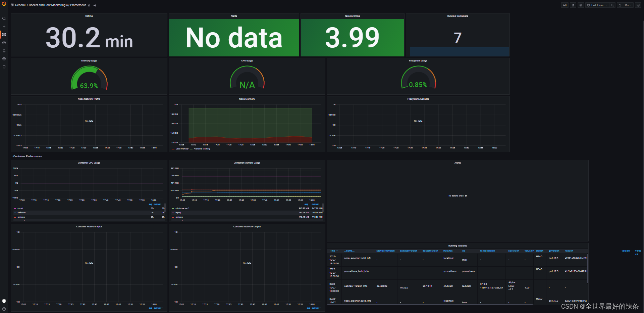Click minio_server_1 series color swatch
644x313 pixels.
pyautogui.click(x=173, y=208)
